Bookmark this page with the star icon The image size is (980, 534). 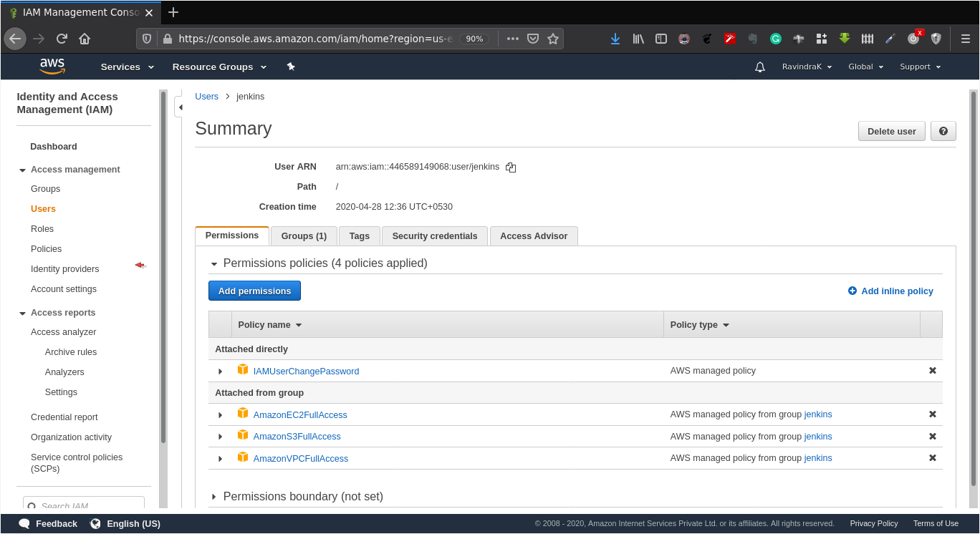click(x=553, y=39)
